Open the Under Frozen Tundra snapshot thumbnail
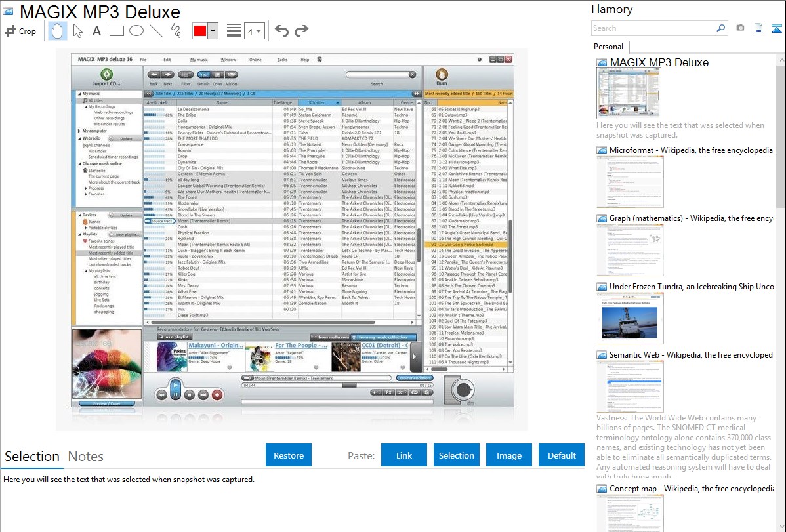Screen dimensions: 786x532 [x=630, y=318]
